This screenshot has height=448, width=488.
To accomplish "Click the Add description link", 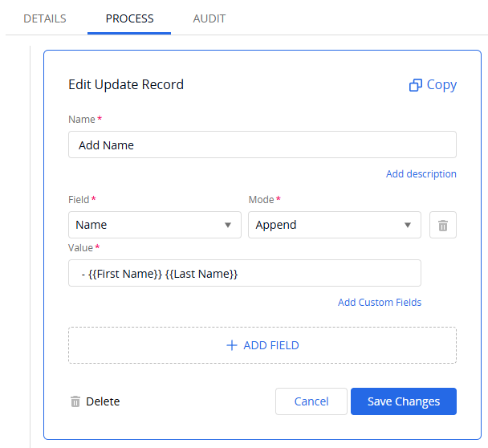I will tap(421, 173).
